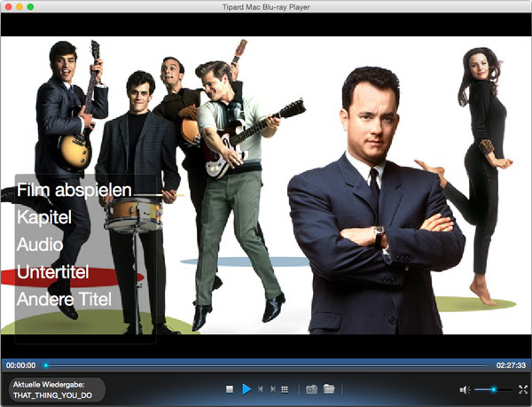Click the THAT_THING_YOU_DO disc name
Image resolution: width=532 pixels, height=407 pixels.
pyautogui.click(x=53, y=395)
